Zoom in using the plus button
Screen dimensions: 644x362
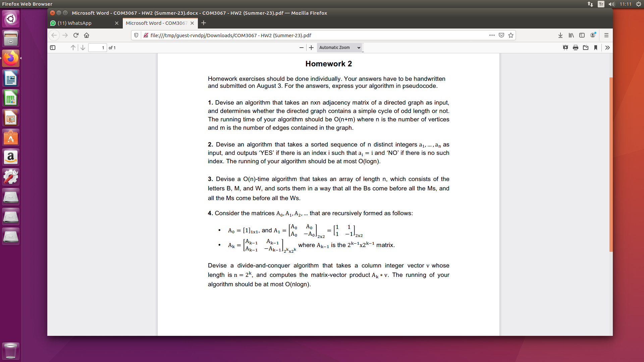[x=311, y=47]
